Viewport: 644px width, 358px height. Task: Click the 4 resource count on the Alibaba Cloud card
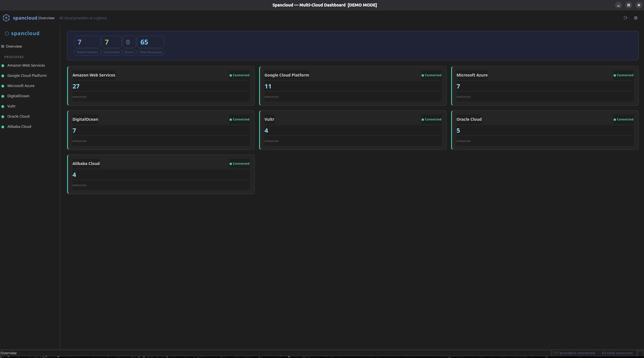click(74, 175)
